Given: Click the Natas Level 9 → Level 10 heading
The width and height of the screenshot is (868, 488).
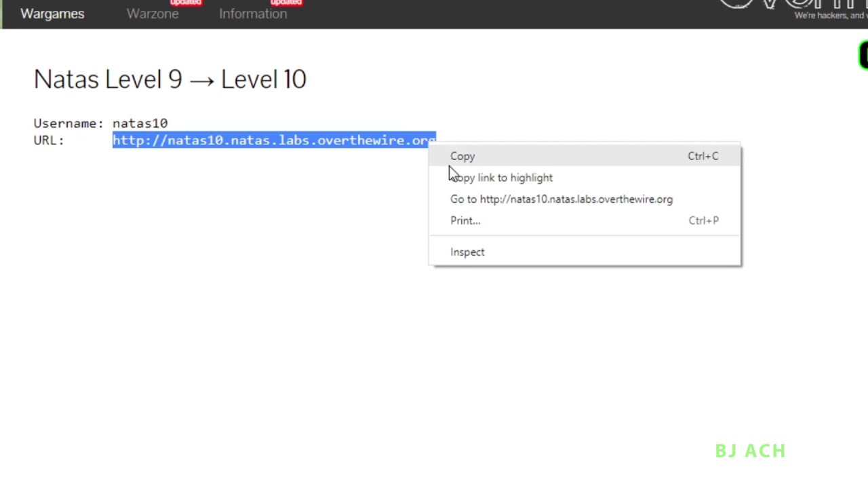Looking at the screenshot, I should pyautogui.click(x=170, y=79).
